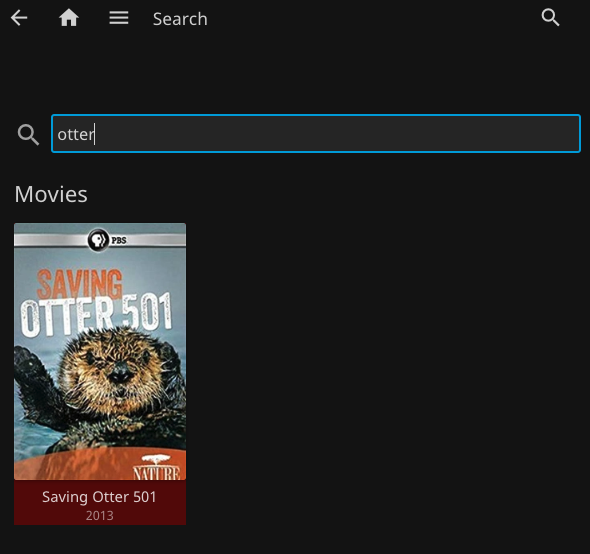Click the 2013 year label under the title
Screen dimensions: 590x554
99,515
